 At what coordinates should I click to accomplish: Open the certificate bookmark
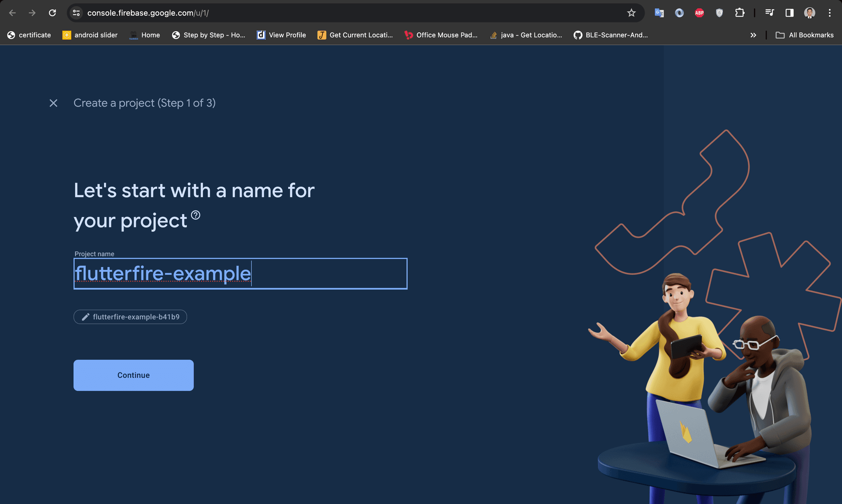tap(29, 35)
